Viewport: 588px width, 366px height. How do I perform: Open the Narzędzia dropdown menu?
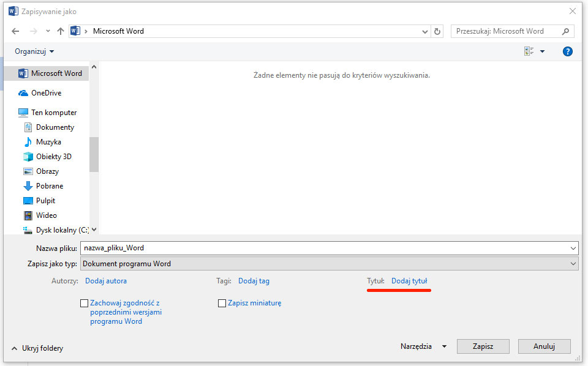pyautogui.click(x=423, y=346)
